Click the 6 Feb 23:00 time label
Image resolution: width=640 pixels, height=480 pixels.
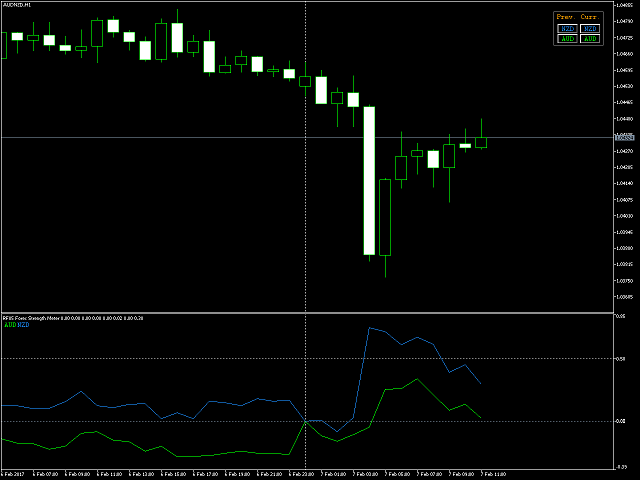tap(301, 474)
